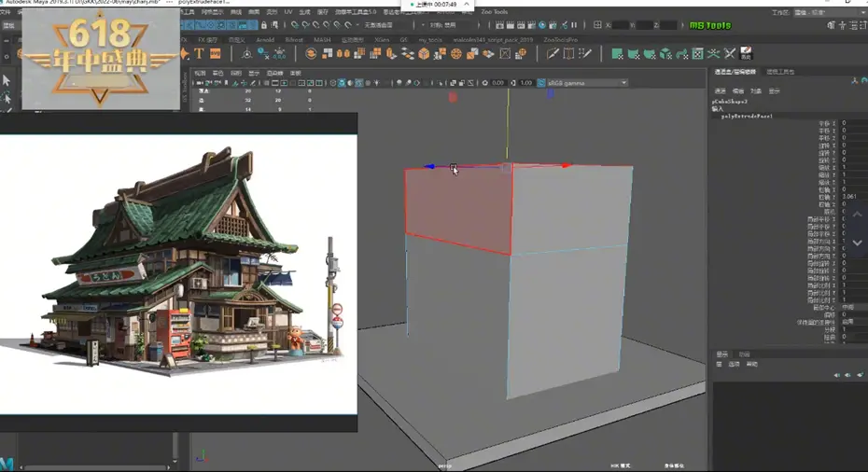Select the Type text tool icon on shelf

(200, 53)
